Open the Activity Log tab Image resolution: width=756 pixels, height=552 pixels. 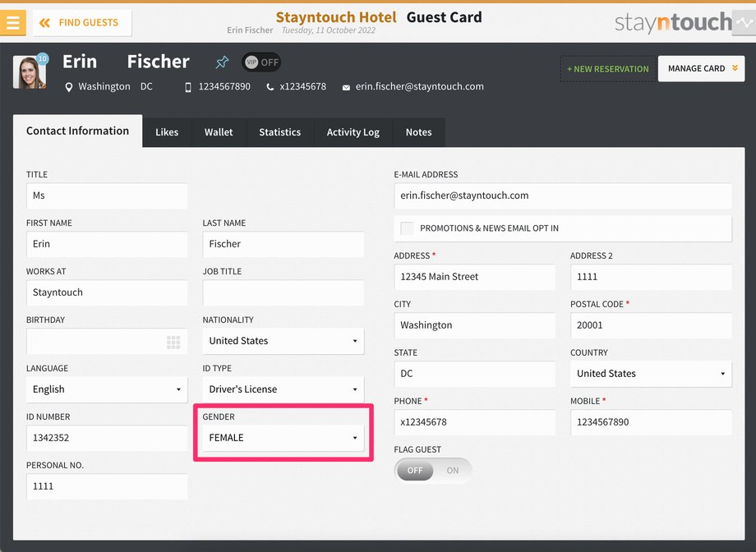[x=353, y=132]
